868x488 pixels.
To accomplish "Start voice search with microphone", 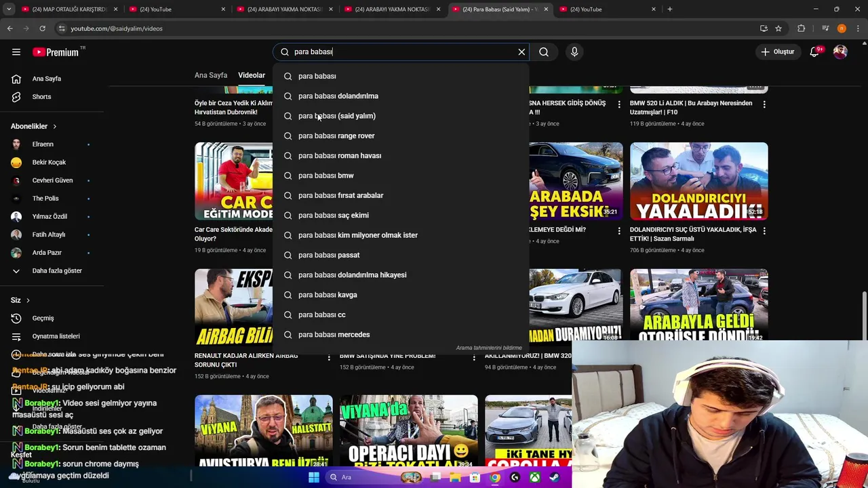I will 574,52.
